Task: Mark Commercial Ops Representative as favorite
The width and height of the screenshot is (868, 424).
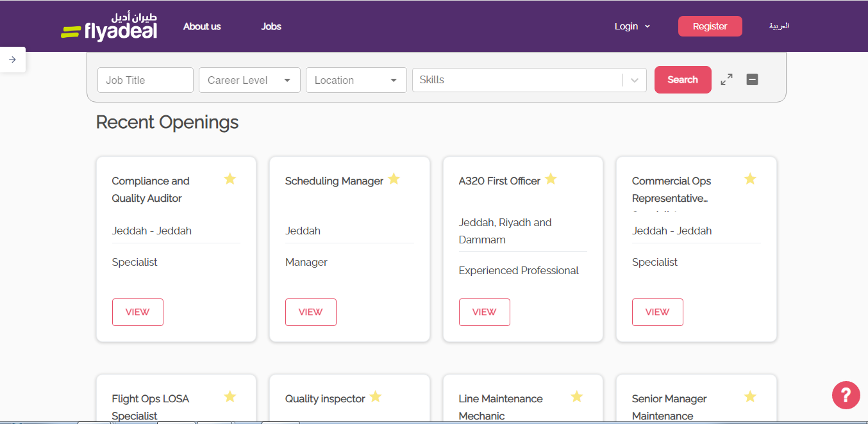Action: tap(750, 179)
